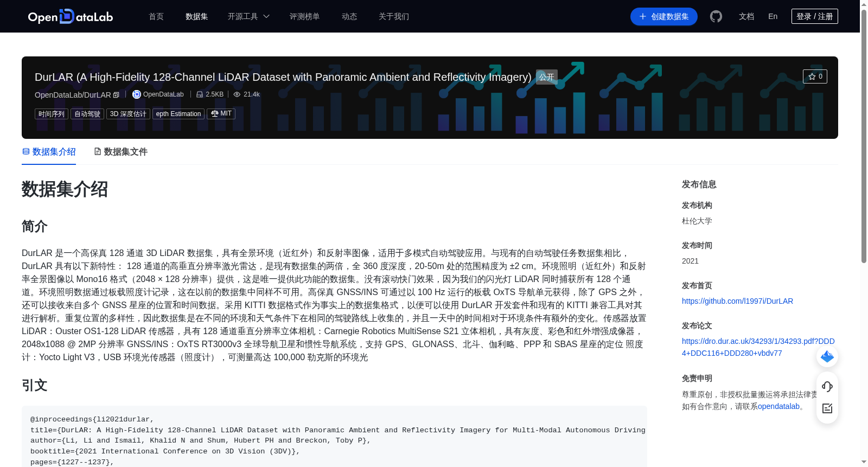Open 动态 nav item
Viewport: 868px width, 467px height.
(349, 16)
